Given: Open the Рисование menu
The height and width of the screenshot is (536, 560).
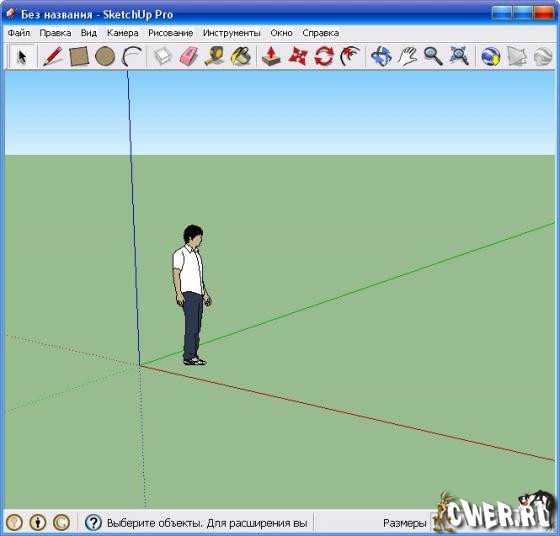Looking at the screenshot, I should coord(171,33).
